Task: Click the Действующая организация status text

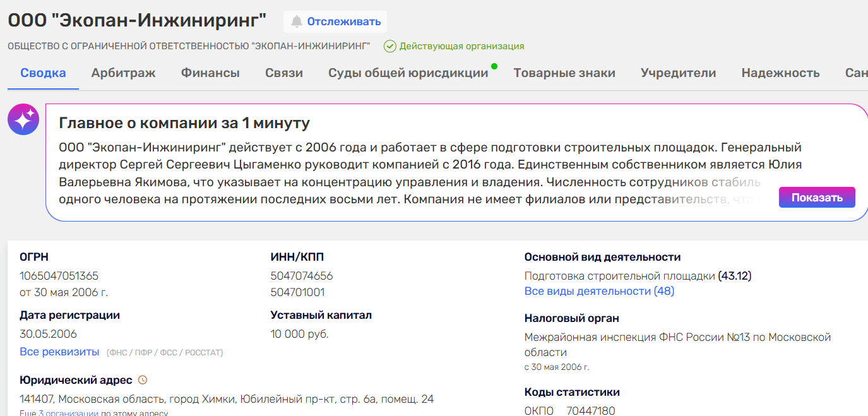Action: point(461,46)
